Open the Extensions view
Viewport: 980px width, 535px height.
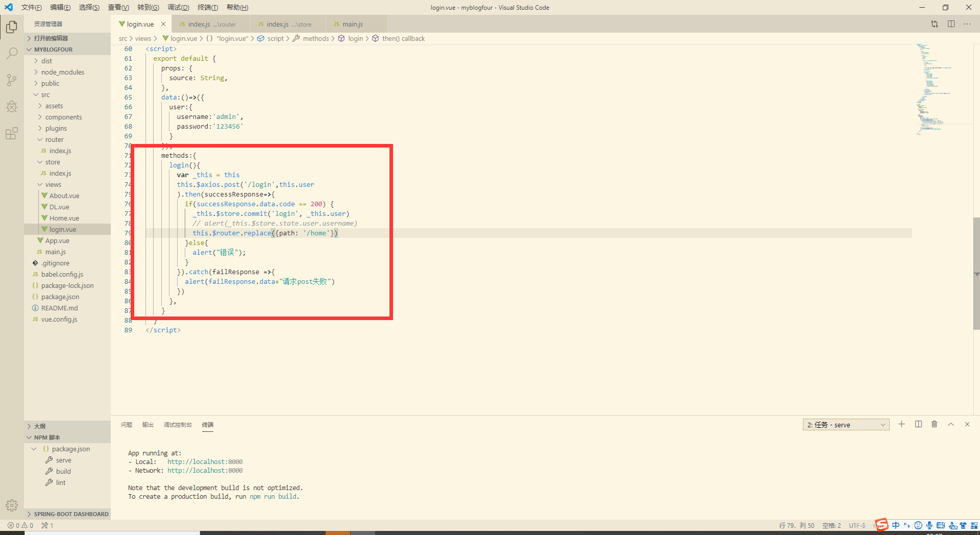click(12, 133)
